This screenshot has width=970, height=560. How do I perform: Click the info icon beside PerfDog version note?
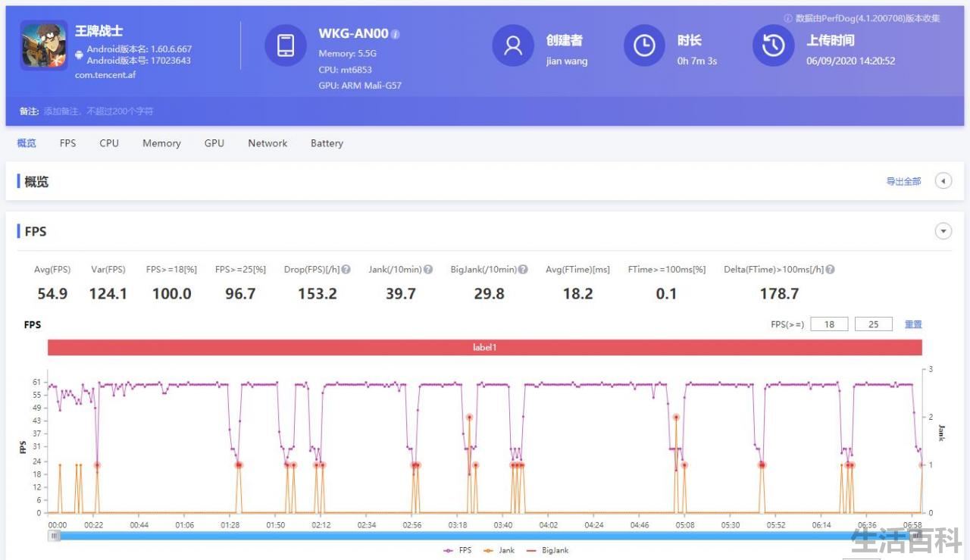(788, 18)
